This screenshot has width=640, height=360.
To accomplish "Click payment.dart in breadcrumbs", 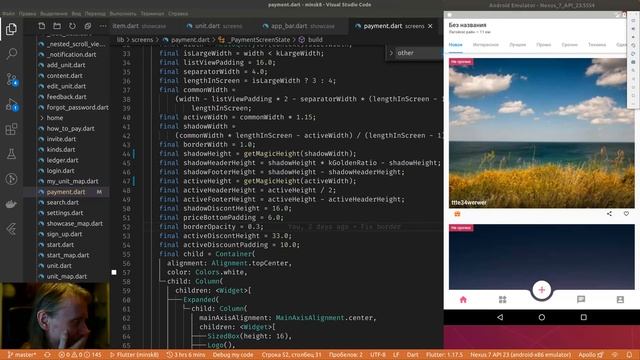I will coord(190,40).
